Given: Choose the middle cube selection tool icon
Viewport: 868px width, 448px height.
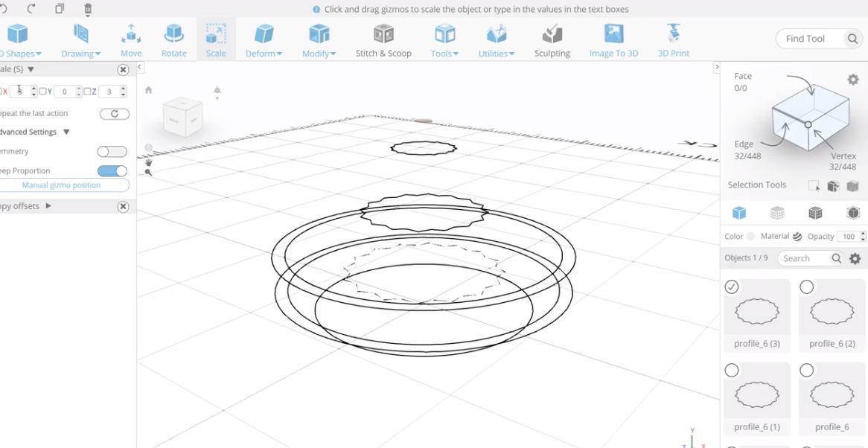Looking at the screenshot, I should coord(833,186).
